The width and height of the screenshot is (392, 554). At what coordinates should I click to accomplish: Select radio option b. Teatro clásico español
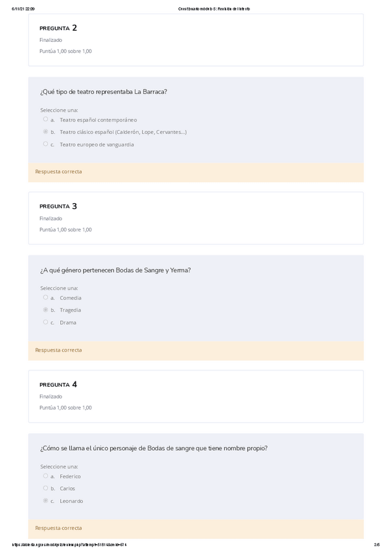pyautogui.click(x=46, y=132)
